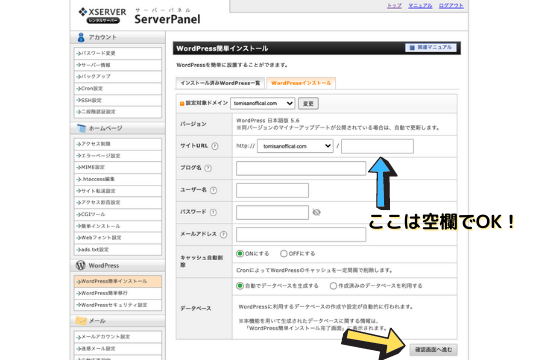The image size is (542, 360).
Task: Switch to WordPressインストール tab
Action: click(x=301, y=83)
